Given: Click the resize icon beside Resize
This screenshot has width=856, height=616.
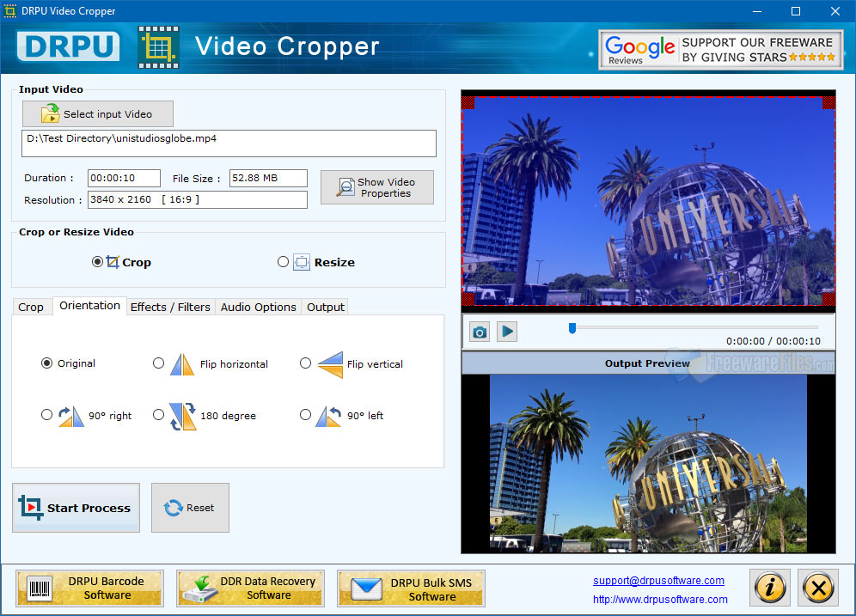Looking at the screenshot, I should pyautogui.click(x=302, y=262).
